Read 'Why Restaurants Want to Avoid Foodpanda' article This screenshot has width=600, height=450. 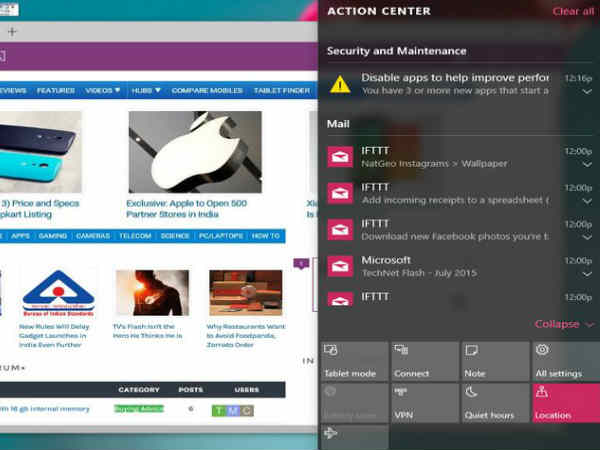(x=246, y=336)
